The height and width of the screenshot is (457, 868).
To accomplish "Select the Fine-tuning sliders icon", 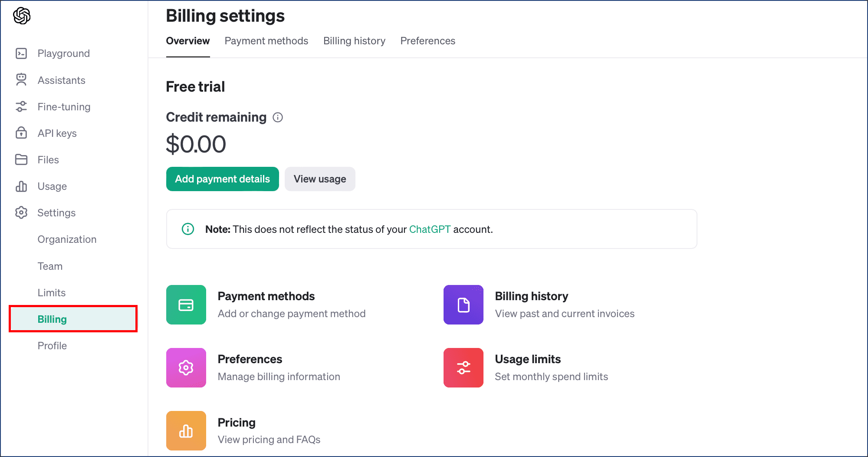I will click(x=21, y=106).
